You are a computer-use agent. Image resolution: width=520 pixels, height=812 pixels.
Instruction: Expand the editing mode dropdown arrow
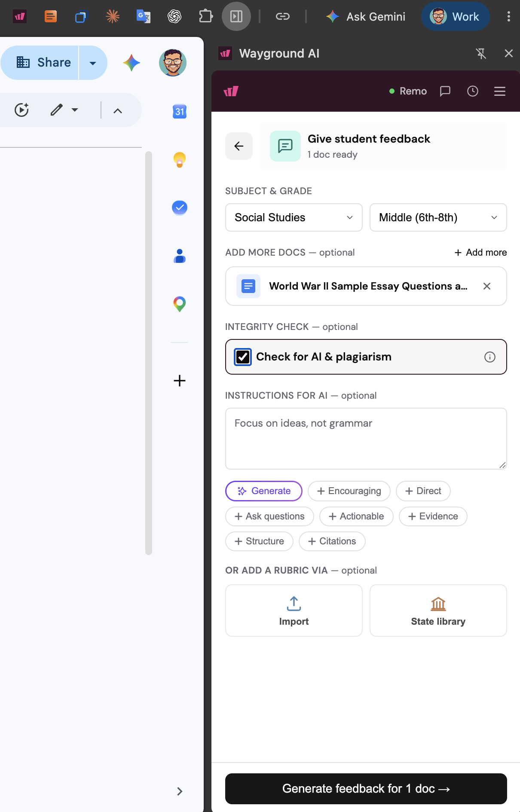(x=75, y=110)
